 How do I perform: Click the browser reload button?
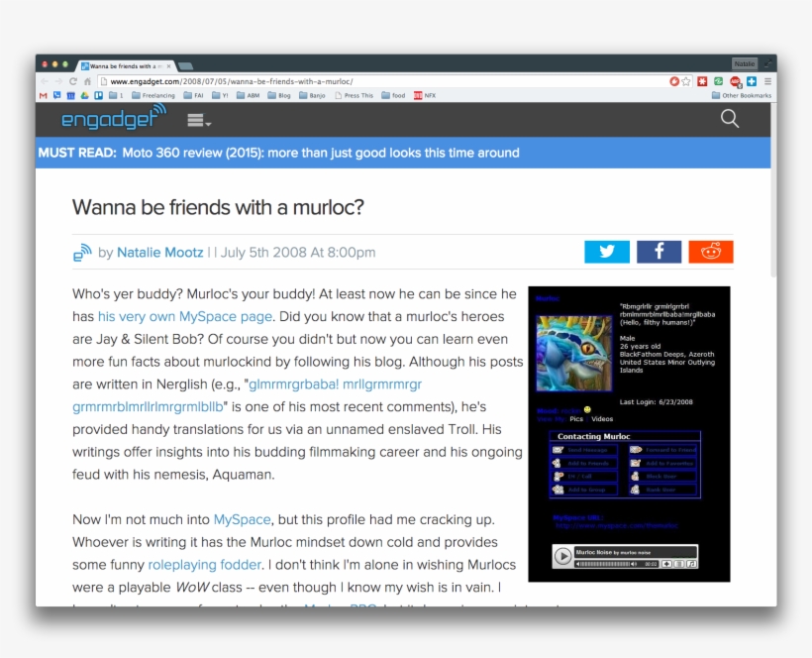(x=73, y=81)
